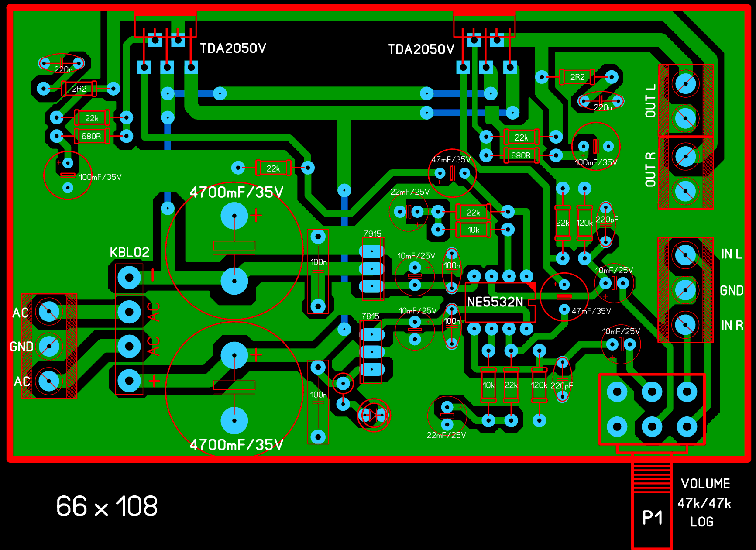This screenshot has width=756, height=550.
Task: Select the 220pF label left of potentiometer
Action: (x=561, y=386)
